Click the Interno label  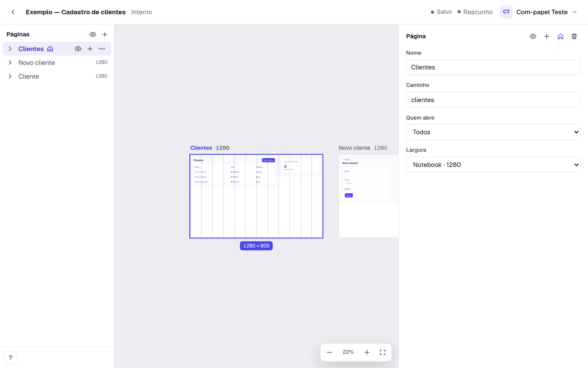pos(142,12)
